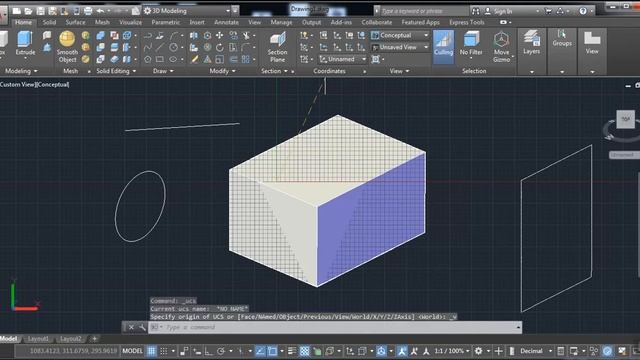The width and height of the screenshot is (640, 360).
Task: Open the Layout1 tab
Action: pos(38,339)
